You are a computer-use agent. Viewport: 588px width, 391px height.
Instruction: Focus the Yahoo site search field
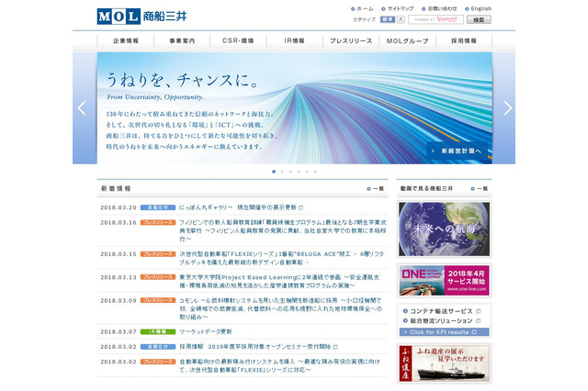click(x=435, y=19)
